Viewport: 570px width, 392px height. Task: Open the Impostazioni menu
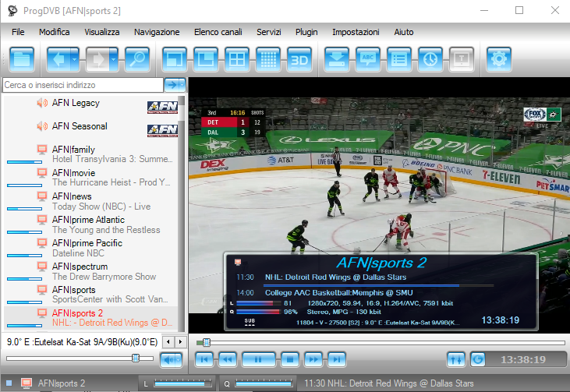point(356,32)
